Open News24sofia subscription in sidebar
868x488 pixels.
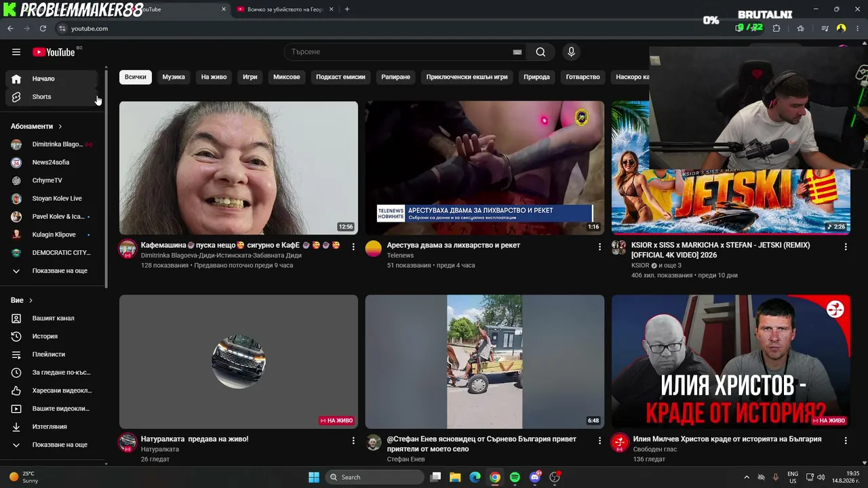[52, 163]
